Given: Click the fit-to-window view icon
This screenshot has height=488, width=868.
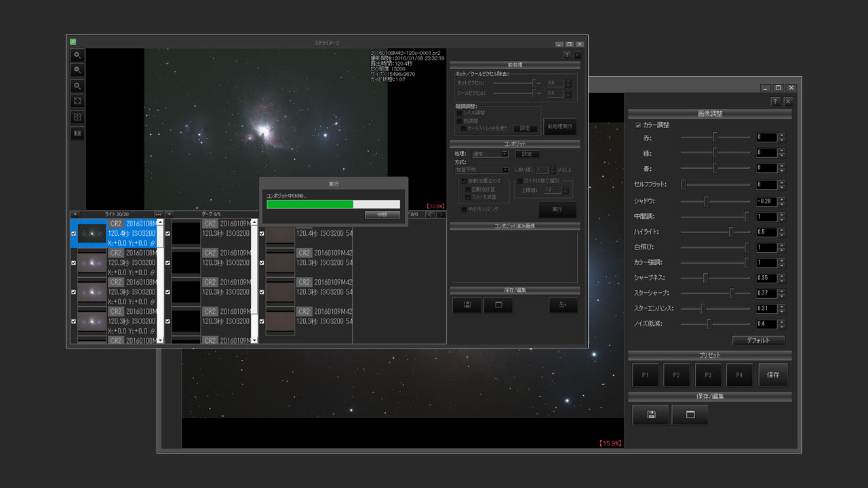Looking at the screenshot, I should (78, 101).
